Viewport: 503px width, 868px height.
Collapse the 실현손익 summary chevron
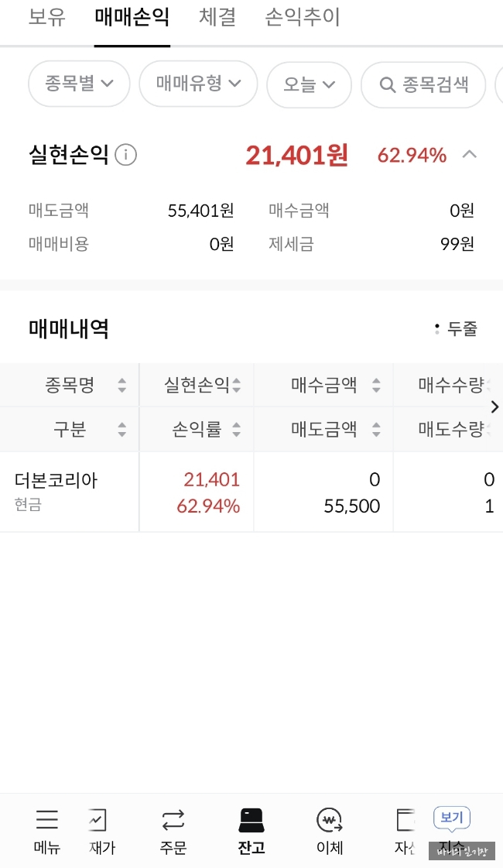click(469, 154)
